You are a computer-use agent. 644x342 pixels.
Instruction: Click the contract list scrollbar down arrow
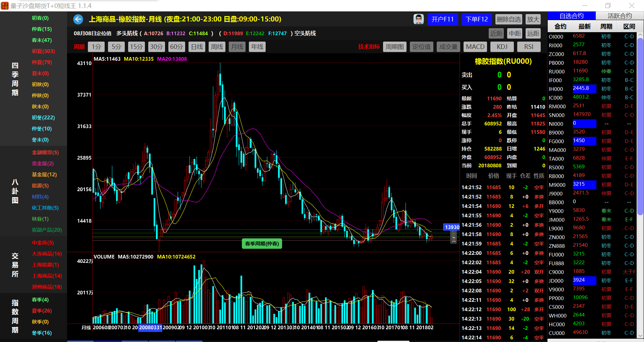[x=640, y=336]
